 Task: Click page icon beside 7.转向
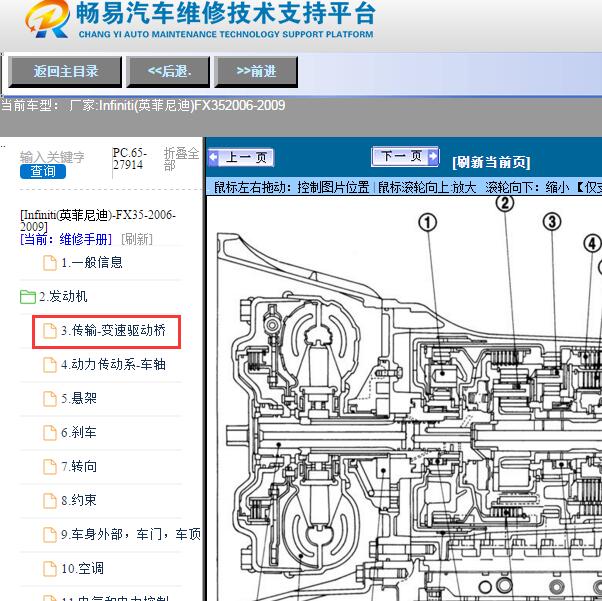click(50, 467)
